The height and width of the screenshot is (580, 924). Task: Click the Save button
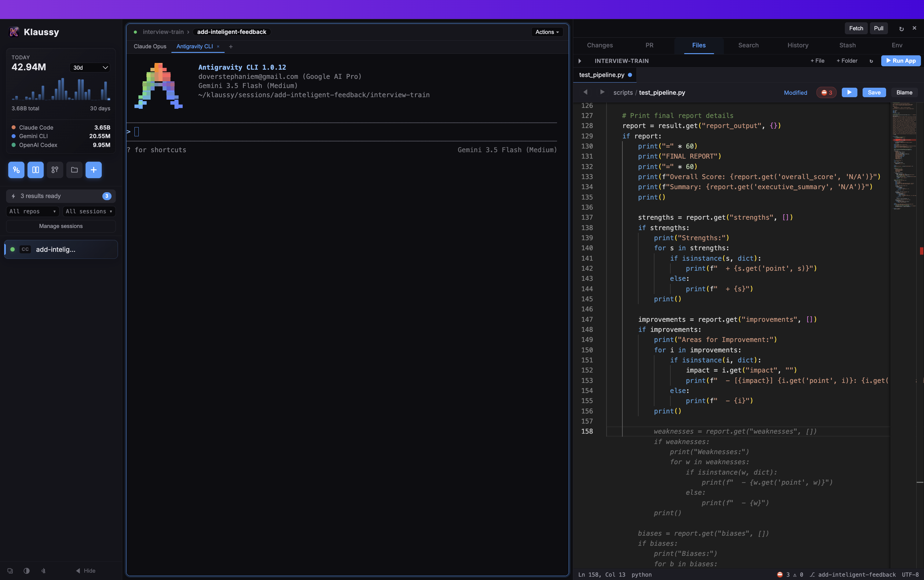pos(874,93)
